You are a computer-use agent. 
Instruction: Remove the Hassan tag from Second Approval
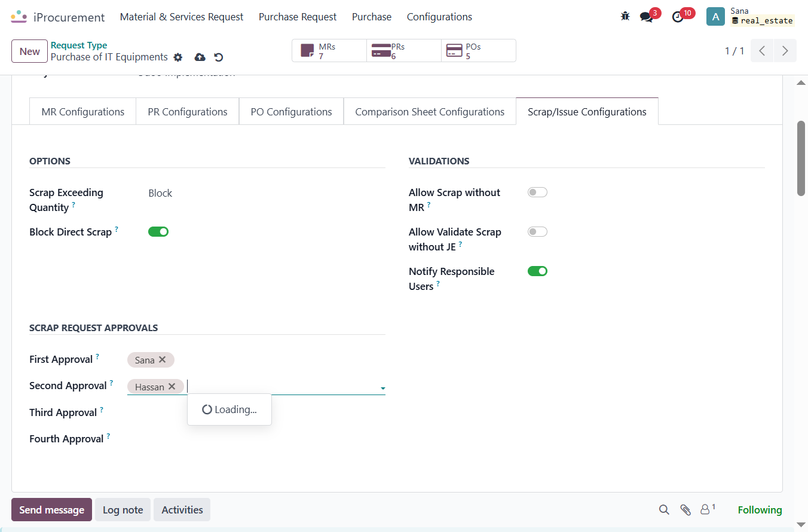[172, 387]
